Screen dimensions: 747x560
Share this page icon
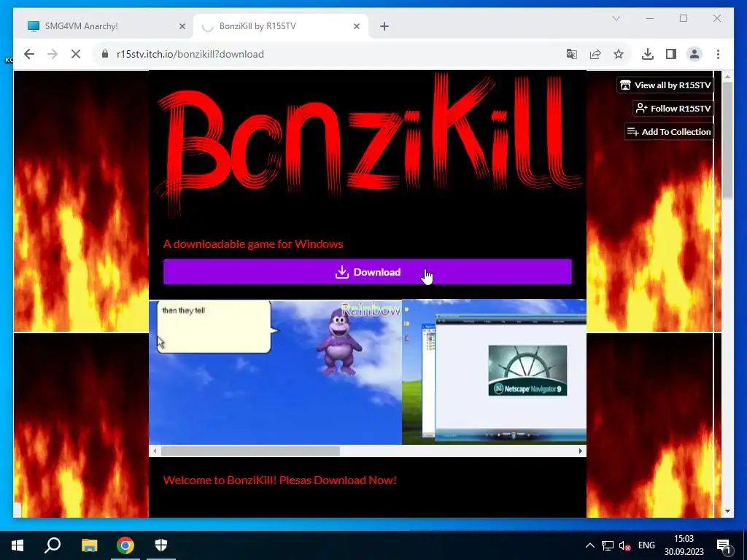[x=595, y=54]
